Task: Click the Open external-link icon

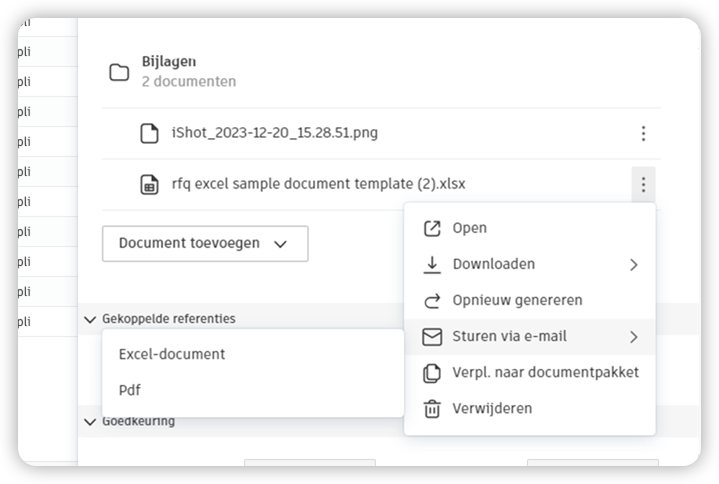Action: [432, 228]
